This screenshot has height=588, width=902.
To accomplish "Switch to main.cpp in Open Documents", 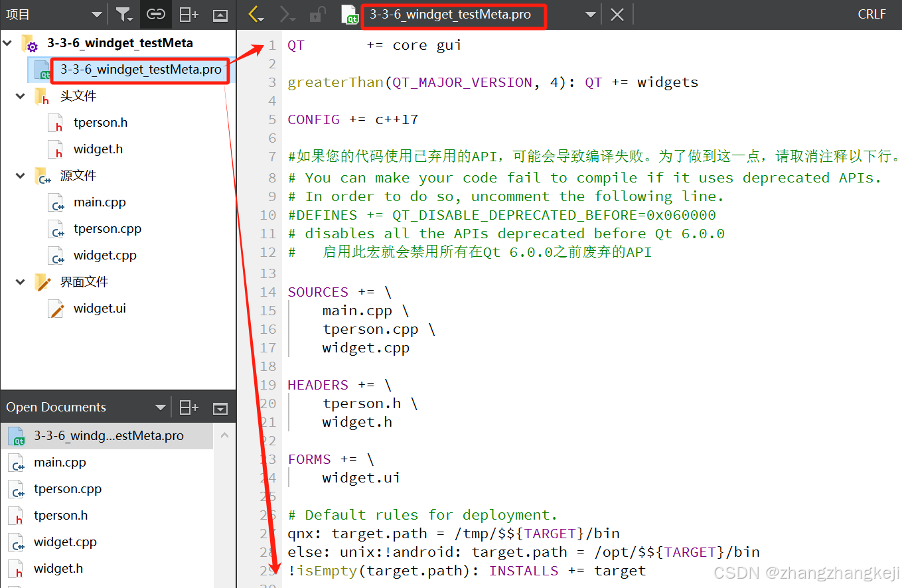I will click(x=108, y=463).
